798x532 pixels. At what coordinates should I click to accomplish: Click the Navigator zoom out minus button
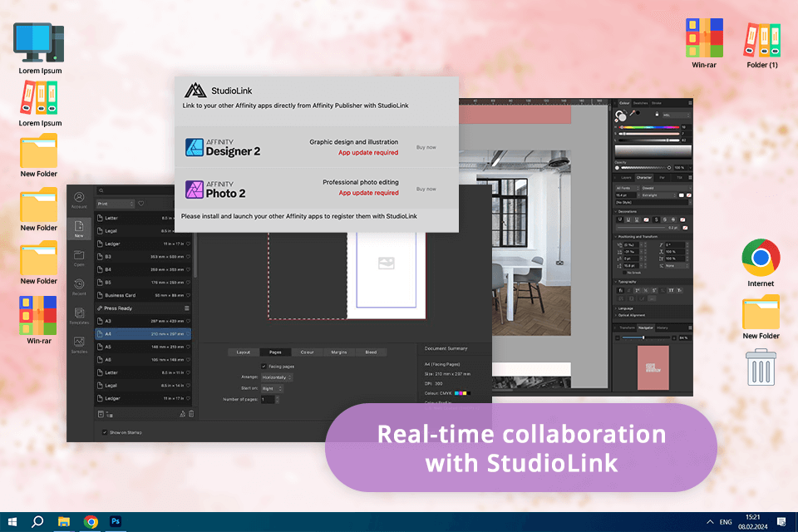pos(618,338)
